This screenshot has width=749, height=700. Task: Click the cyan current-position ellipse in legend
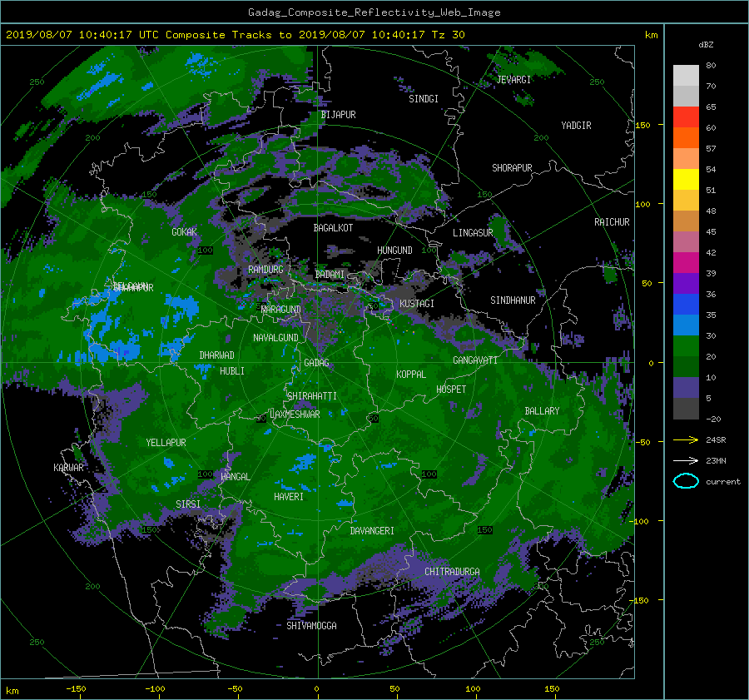tap(686, 481)
